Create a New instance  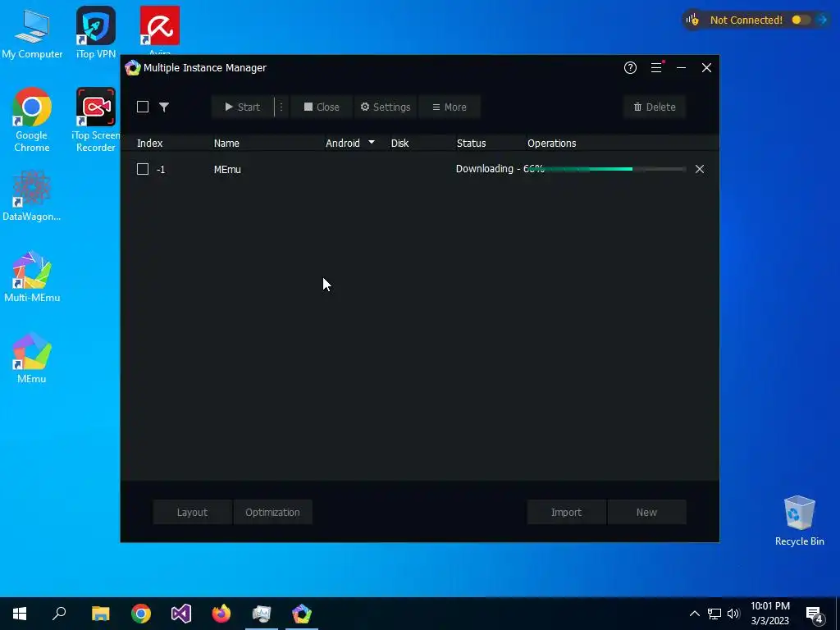pos(646,512)
